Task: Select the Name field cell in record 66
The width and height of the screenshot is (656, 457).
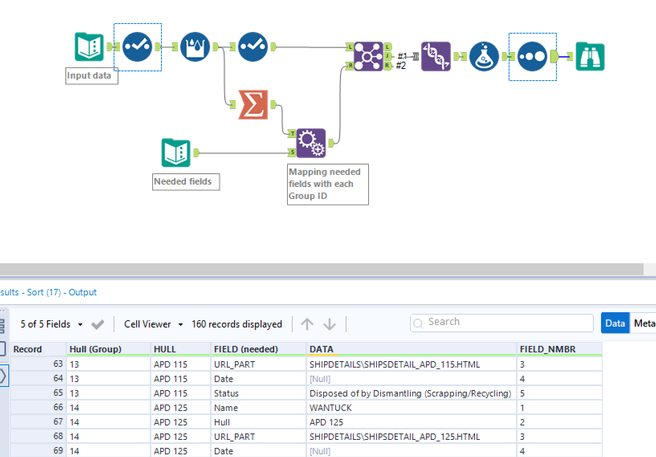Action: (258, 408)
